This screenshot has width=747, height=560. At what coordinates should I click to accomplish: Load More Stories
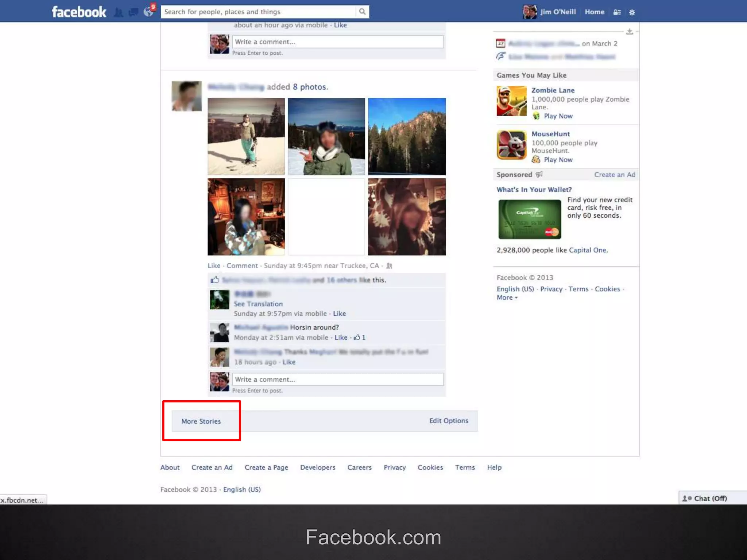(x=201, y=421)
